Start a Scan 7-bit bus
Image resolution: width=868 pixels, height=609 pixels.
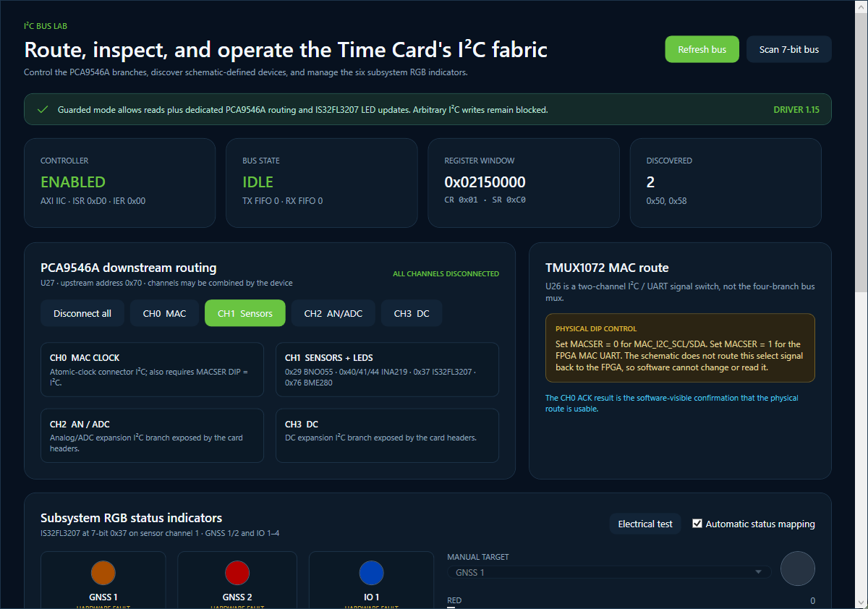789,49
